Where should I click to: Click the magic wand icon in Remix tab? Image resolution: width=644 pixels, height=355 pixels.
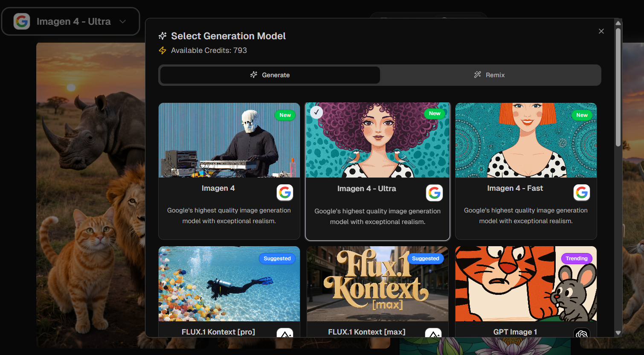coord(478,75)
